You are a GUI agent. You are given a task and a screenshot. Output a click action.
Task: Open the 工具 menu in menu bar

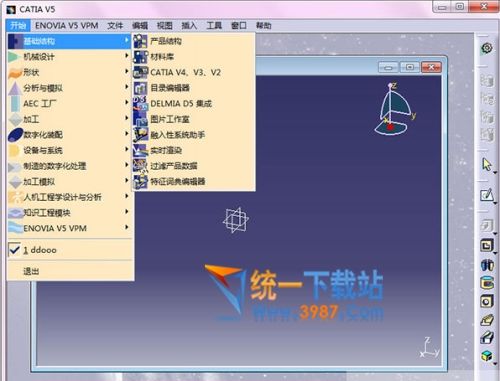(214, 26)
